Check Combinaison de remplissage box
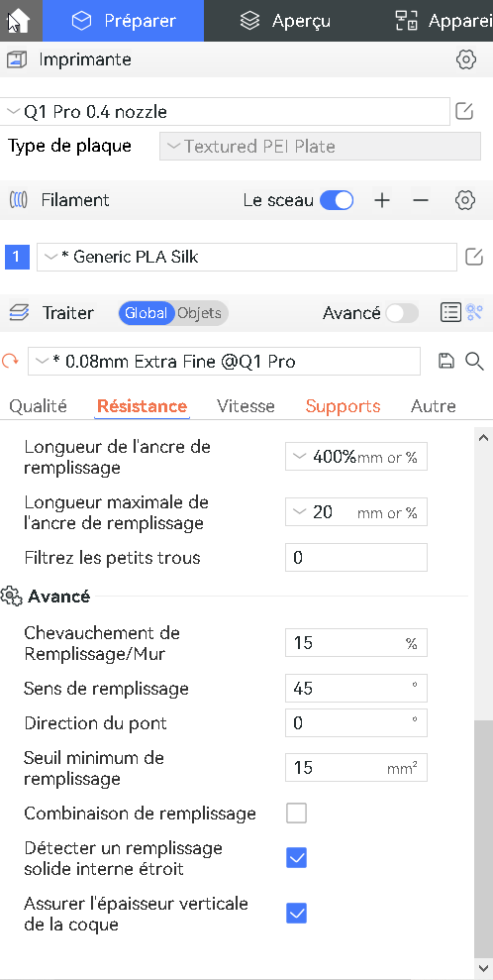 tap(296, 814)
